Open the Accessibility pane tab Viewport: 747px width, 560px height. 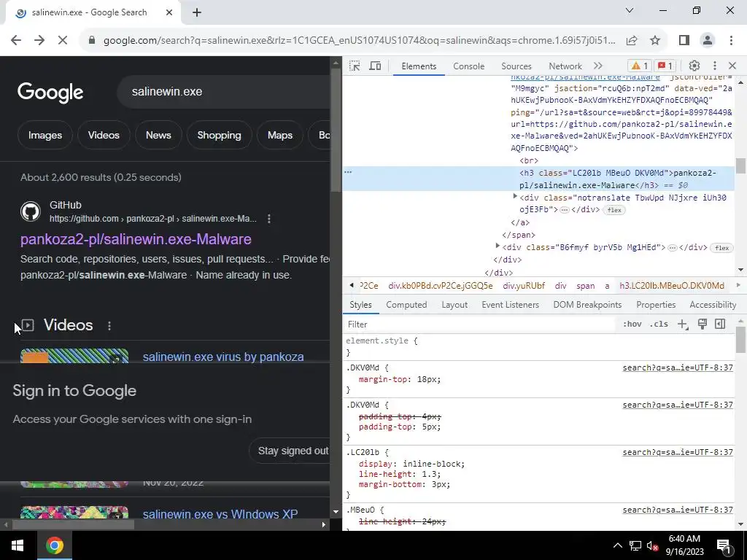point(713,305)
